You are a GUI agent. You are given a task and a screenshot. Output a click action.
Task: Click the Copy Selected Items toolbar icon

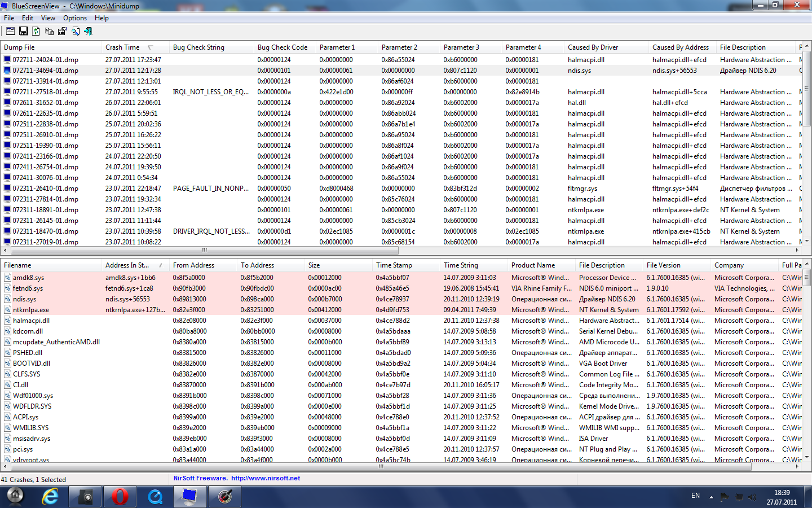[x=50, y=32]
